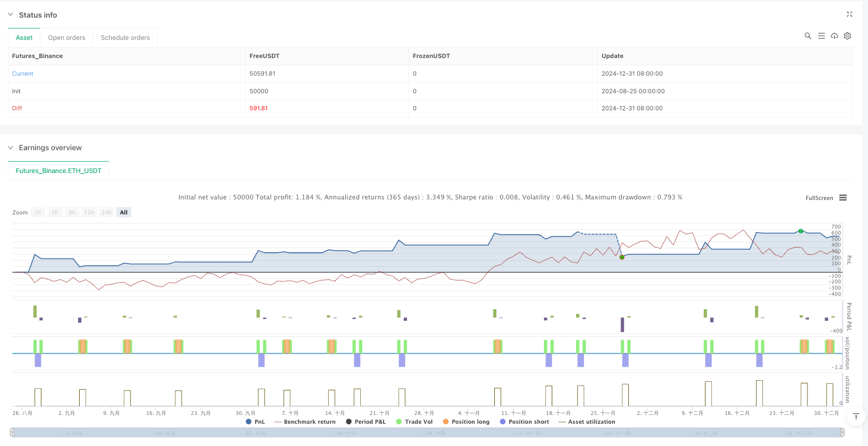
Task: Click the search magnifier icon
Action: (x=807, y=36)
